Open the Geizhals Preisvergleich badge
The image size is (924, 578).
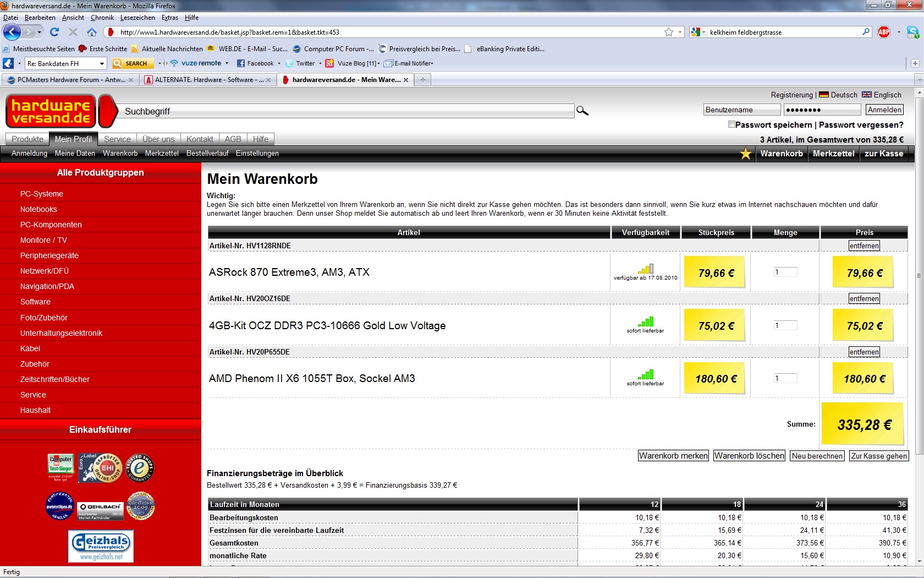101,546
